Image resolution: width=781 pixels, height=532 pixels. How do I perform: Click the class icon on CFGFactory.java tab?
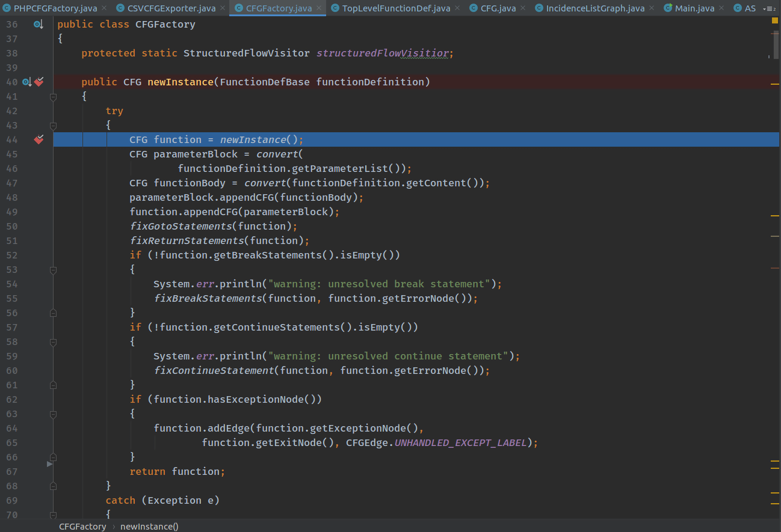239,8
